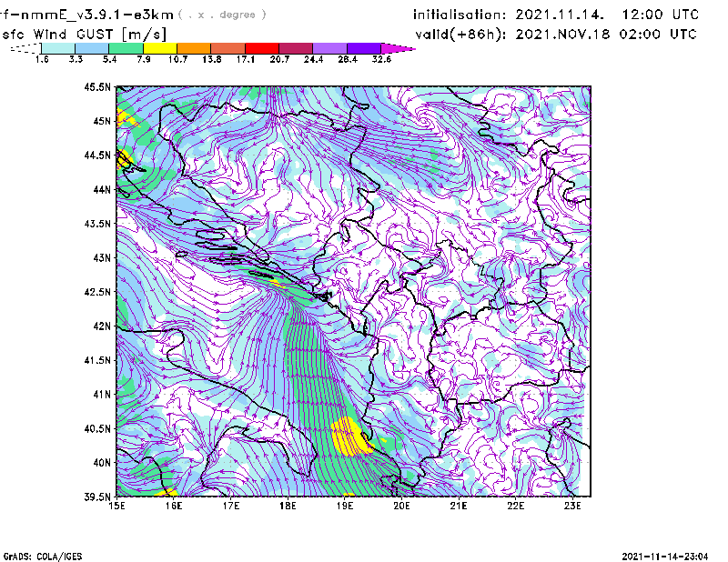Click the 'initialisation: 2021.11.14. 12:00 UTC' line
The width and height of the screenshot is (728, 562).
tap(556, 15)
